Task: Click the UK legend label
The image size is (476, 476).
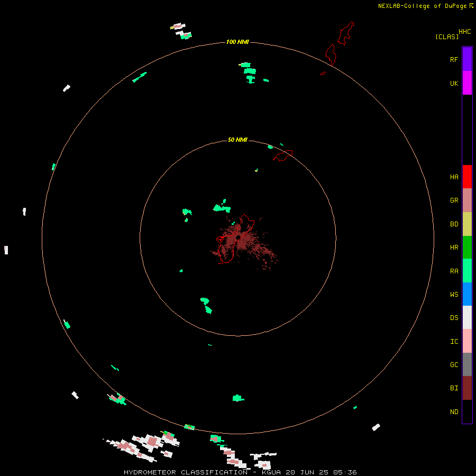Action: pos(454,83)
